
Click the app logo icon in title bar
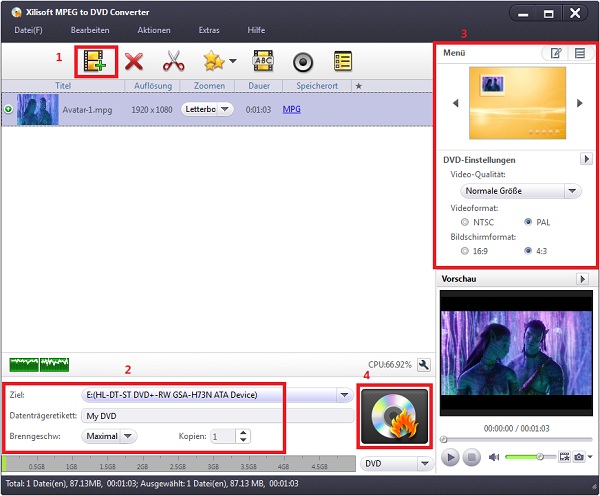tap(16, 12)
